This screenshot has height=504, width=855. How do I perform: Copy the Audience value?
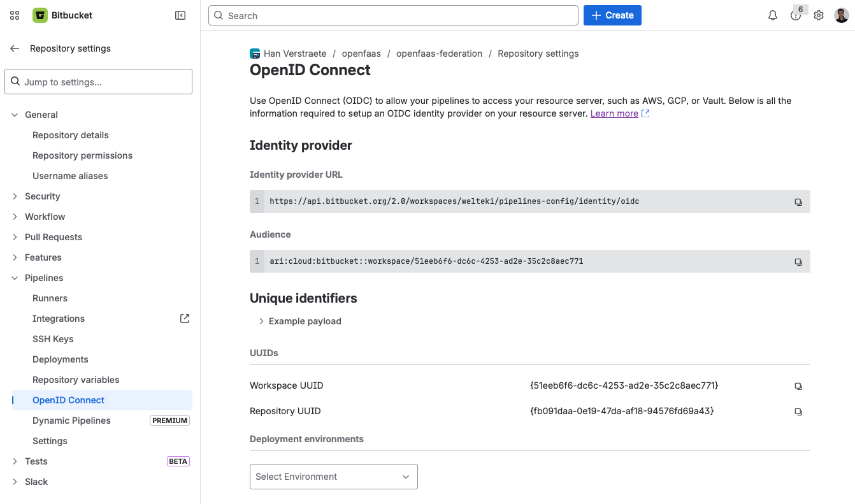click(798, 261)
